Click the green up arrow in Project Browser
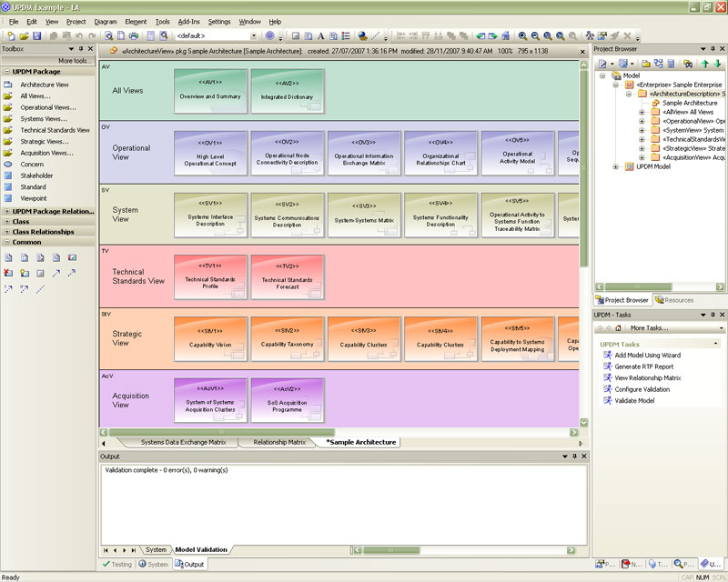Viewport: 728px width, 582px height. 704,64
